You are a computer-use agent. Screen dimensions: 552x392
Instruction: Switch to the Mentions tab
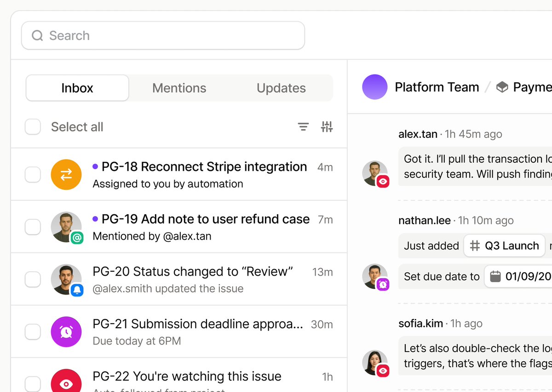[179, 88]
